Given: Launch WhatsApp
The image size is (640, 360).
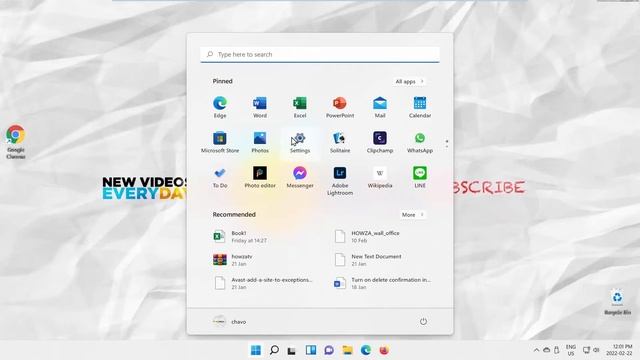Looking at the screenshot, I should pyautogui.click(x=420, y=142).
